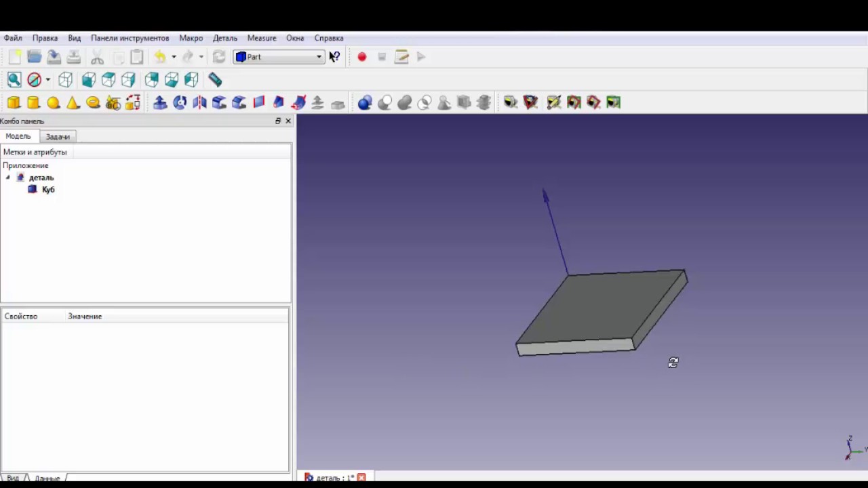The width and height of the screenshot is (868, 488).
Task: Select the Measure Linear tool
Action: (x=511, y=102)
